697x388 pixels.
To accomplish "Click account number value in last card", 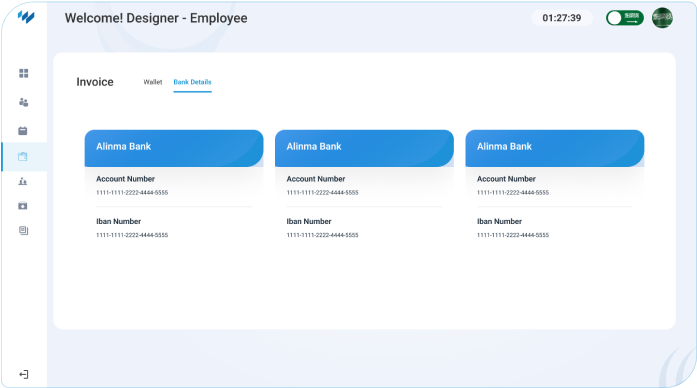I will point(513,192).
